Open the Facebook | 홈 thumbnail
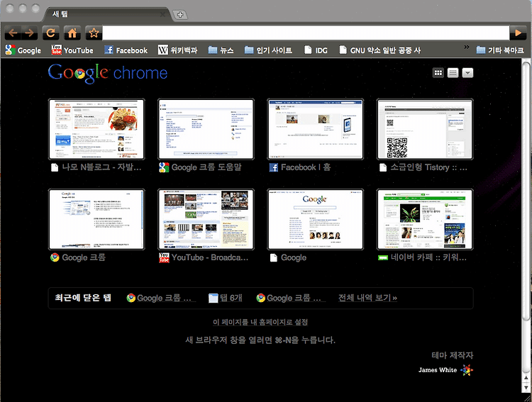The height and width of the screenshot is (402, 532). [x=315, y=129]
